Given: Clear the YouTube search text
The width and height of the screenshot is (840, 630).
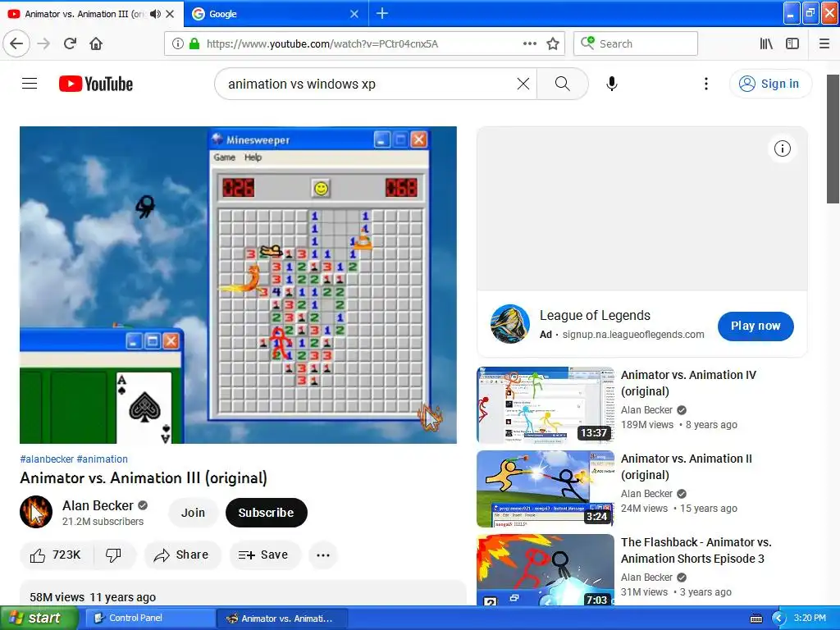Looking at the screenshot, I should tap(523, 84).
